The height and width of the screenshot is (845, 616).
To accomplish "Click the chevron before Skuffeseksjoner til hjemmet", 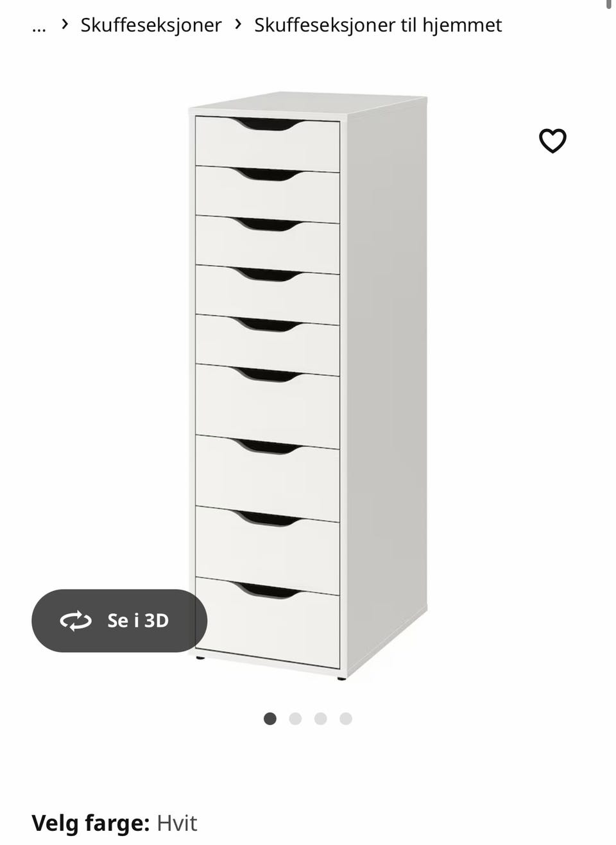I will click(238, 24).
